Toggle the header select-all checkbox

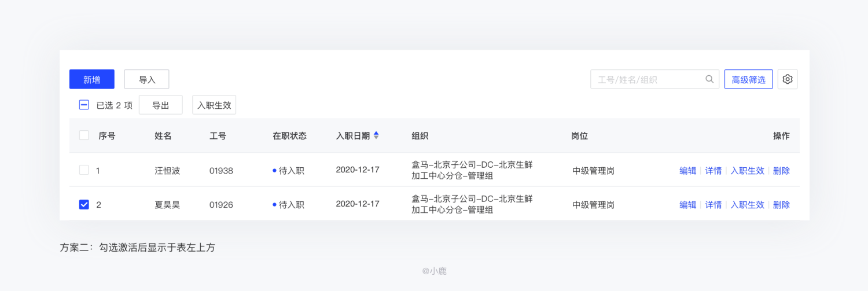point(84,135)
